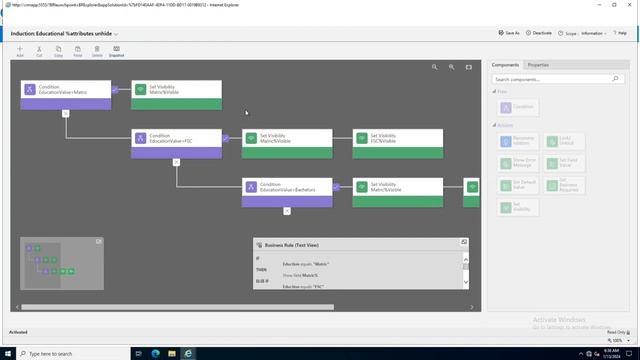The height and width of the screenshot is (360, 640).
Task: Switch to the Properties tab
Action: tap(538, 65)
